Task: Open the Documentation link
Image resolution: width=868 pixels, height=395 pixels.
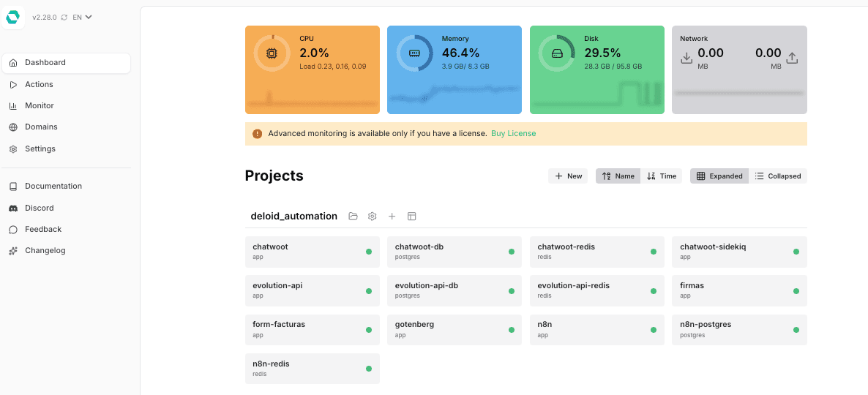Action: [x=67, y=187]
